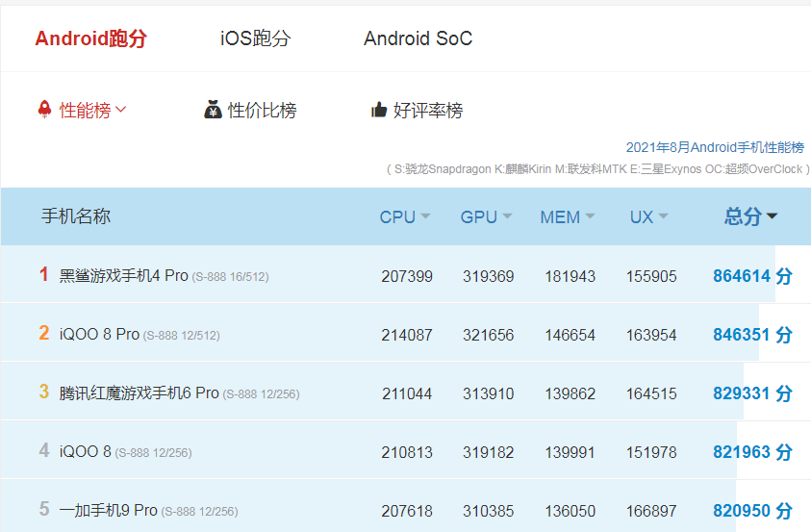
Task: Click the CPU score 207618
Action: pyautogui.click(x=407, y=512)
